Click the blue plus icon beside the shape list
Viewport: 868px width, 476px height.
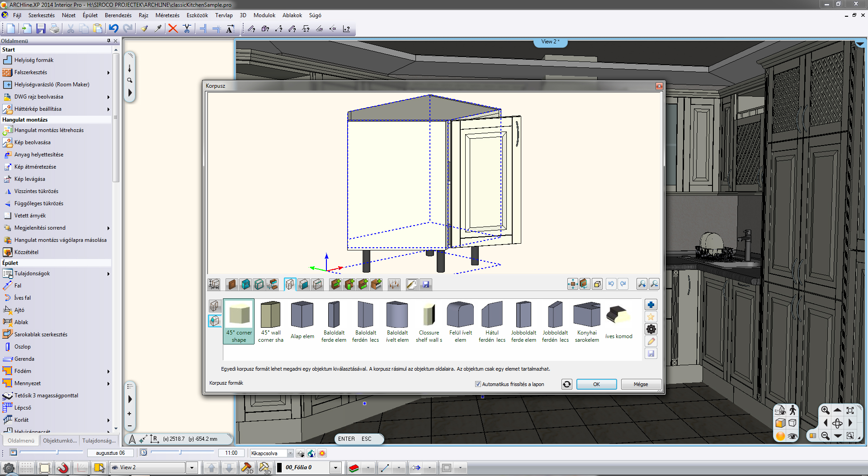pos(651,305)
